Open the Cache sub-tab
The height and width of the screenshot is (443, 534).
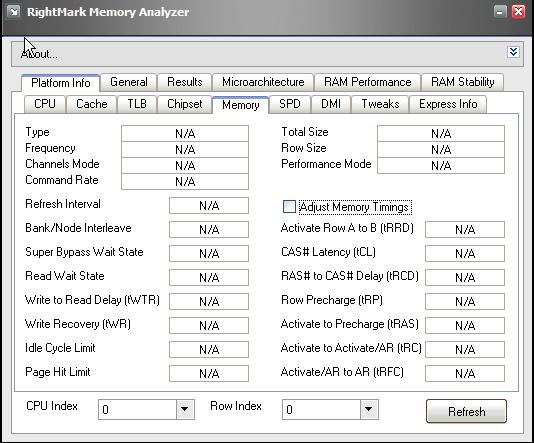92,104
